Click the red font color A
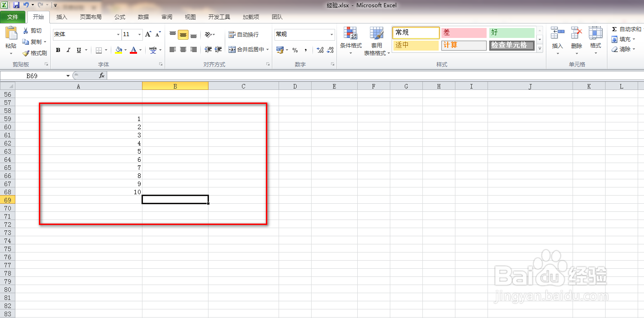The width and height of the screenshot is (644, 318). pyautogui.click(x=133, y=50)
